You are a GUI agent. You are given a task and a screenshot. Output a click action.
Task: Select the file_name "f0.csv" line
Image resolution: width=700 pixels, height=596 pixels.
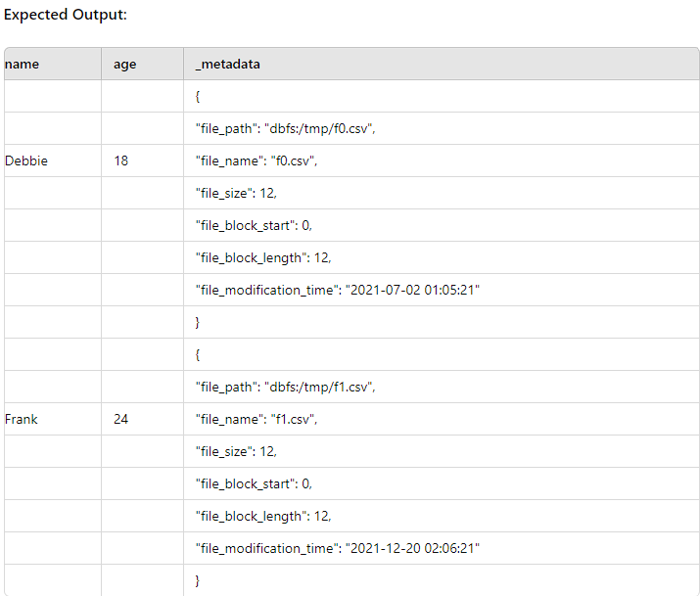tap(257, 160)
